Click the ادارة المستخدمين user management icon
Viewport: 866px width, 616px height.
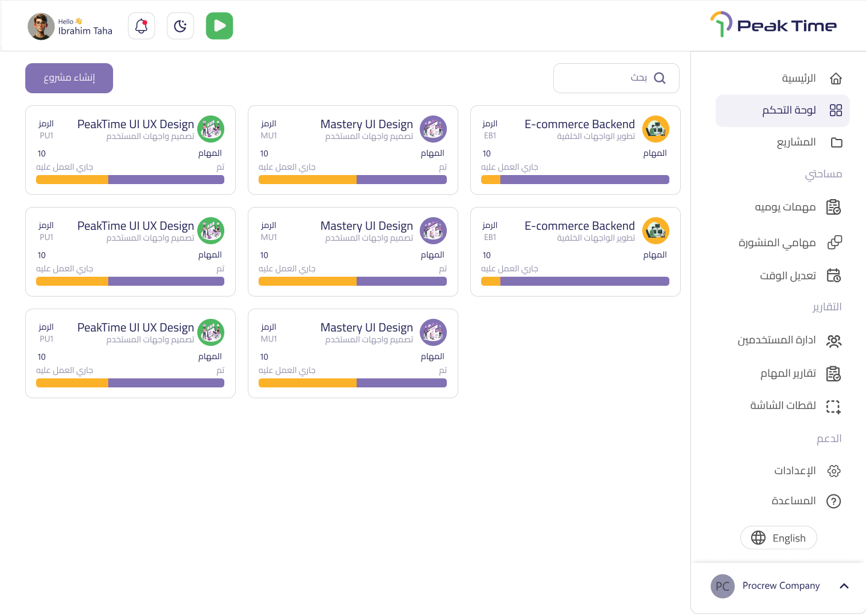[834, 341]
